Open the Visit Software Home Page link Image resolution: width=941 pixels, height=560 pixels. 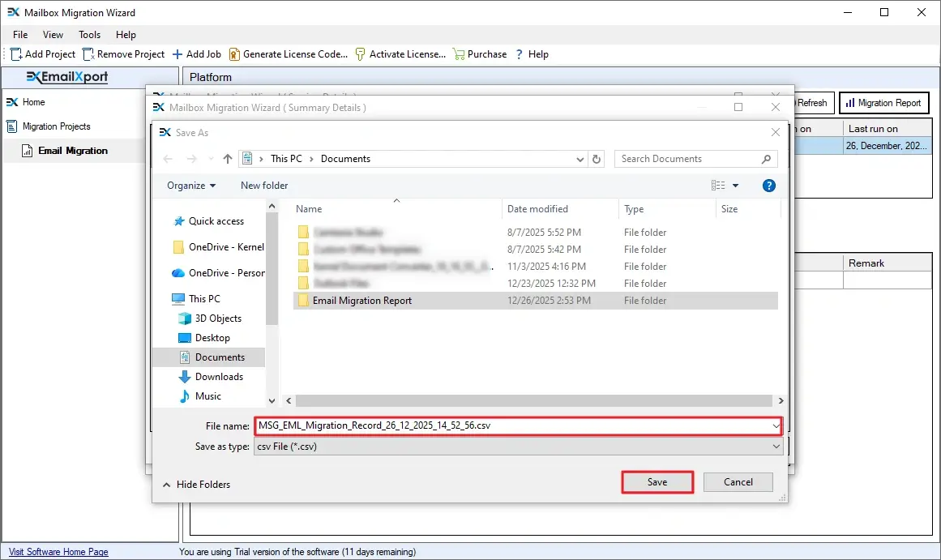coord(58,552)
